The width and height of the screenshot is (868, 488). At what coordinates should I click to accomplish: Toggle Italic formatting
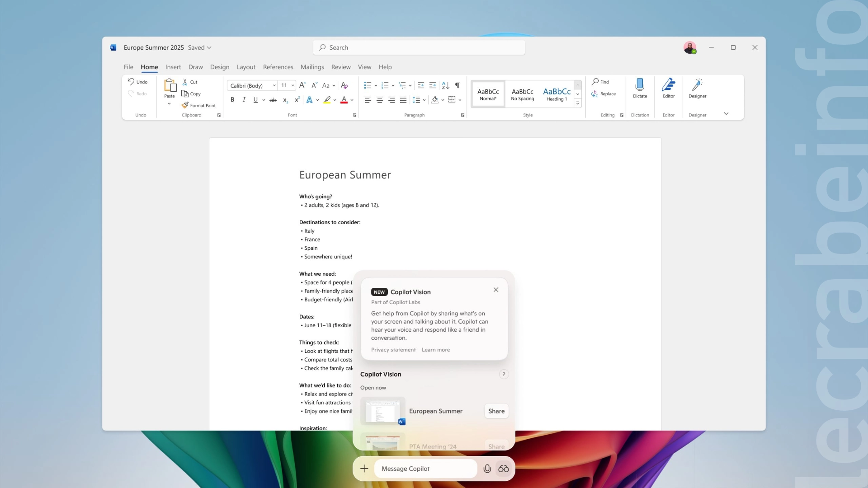(244, 100)
